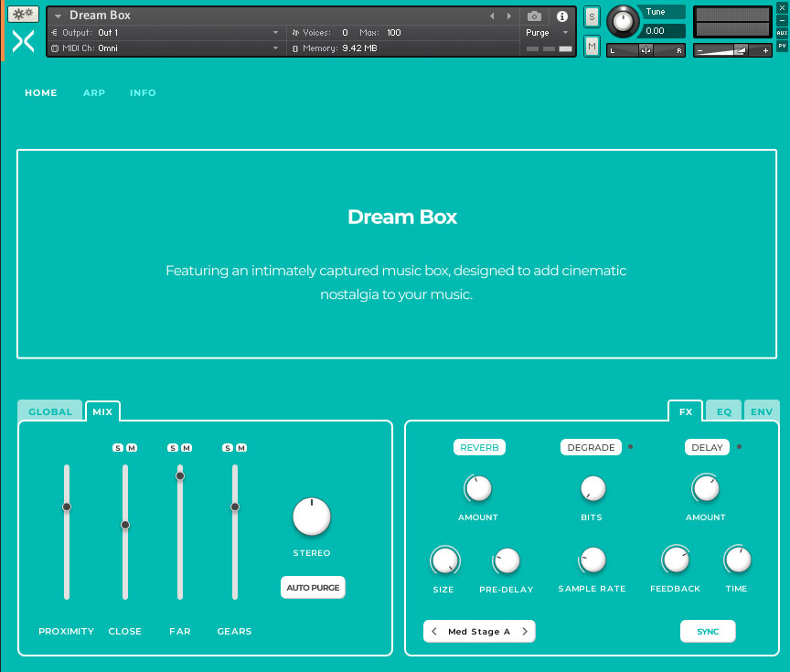Open the instrument info icon
Screen dimensions: 790x672
(561, 16)
